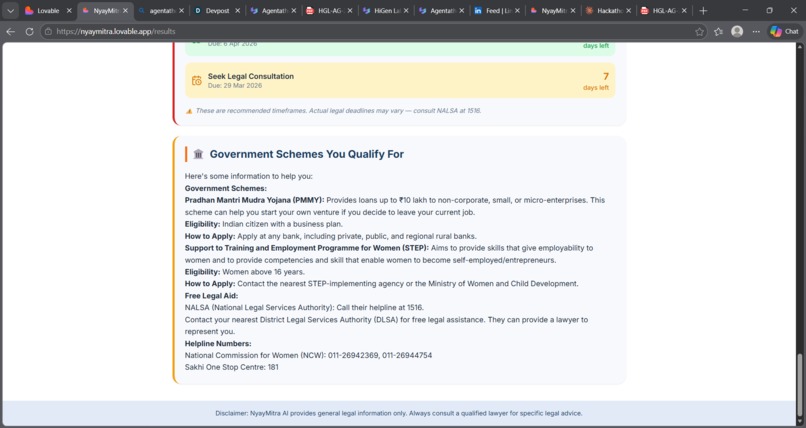The height and width of the screenshot is (428, 806).
Task: Click the "Helpline Numbers:" label
Action: pos(218,344)
